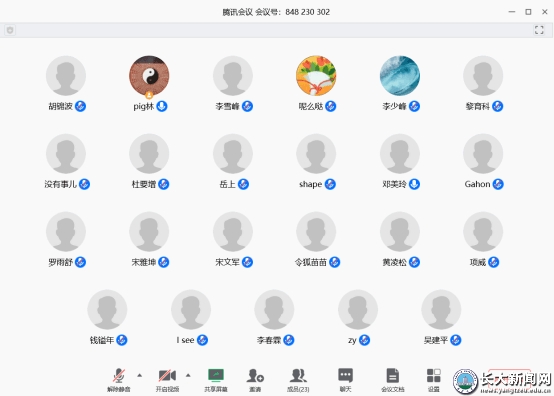This screenshot has width=554, height=396.
Task: Click mic icon next to 岳上
Action: click(243, 184)
